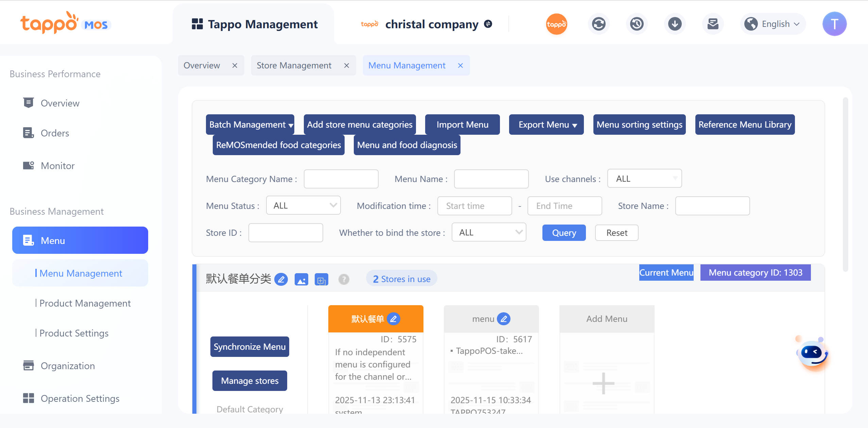Click the download arrow icon in header
The height and width of the screenshot is (428, 868).
675,24
